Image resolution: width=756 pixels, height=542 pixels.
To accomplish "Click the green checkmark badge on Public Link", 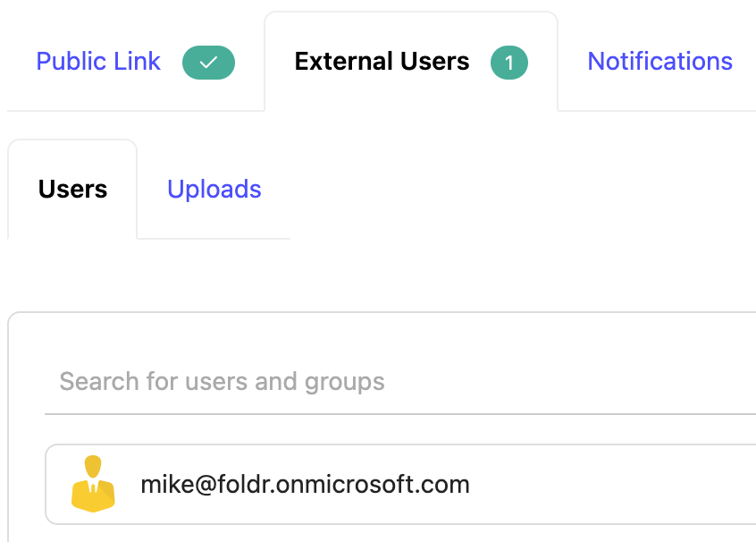I will pos(208,63).
